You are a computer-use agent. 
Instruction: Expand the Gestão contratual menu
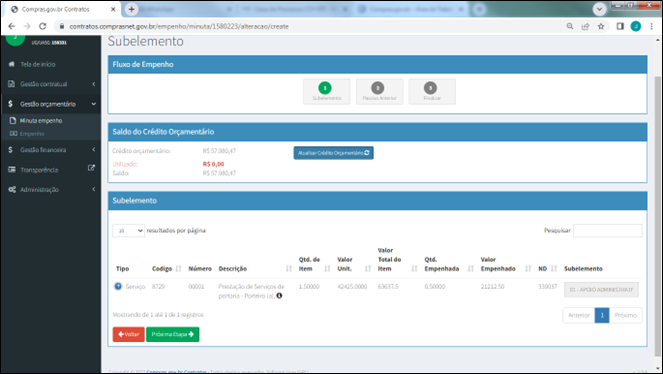[x=51, y=84]
